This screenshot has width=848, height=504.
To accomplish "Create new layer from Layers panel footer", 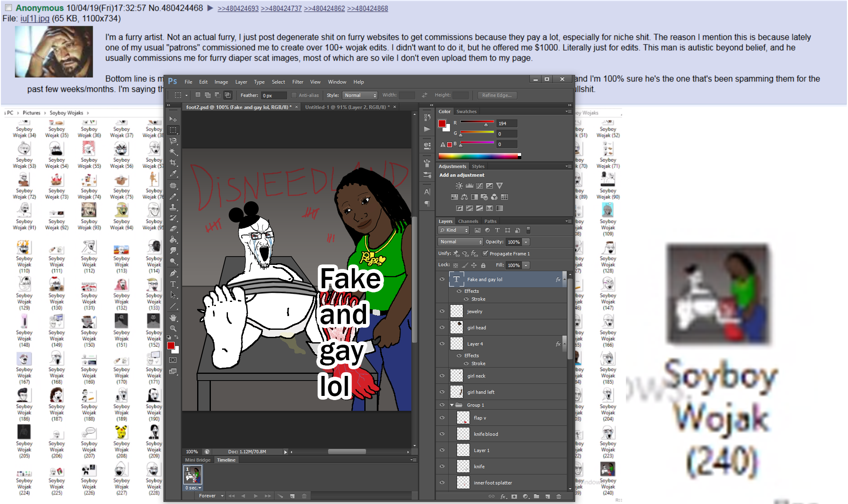I will (547, 496).
